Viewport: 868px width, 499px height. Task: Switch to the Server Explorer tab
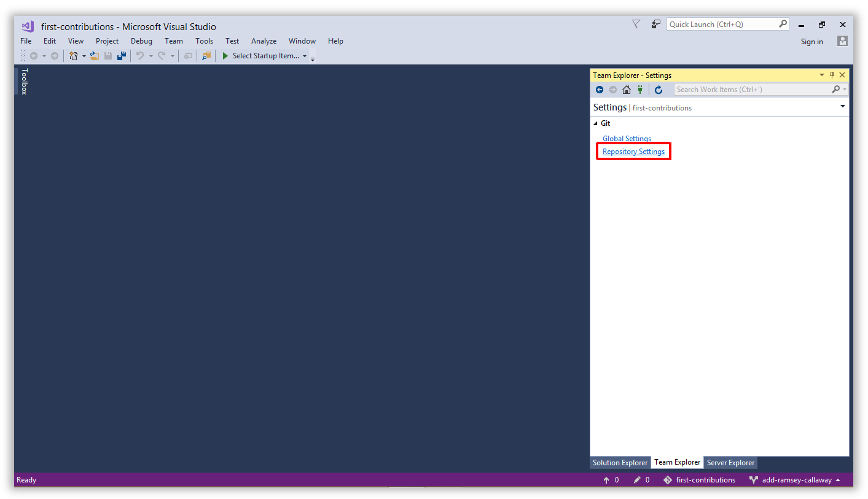click(730, 463)
